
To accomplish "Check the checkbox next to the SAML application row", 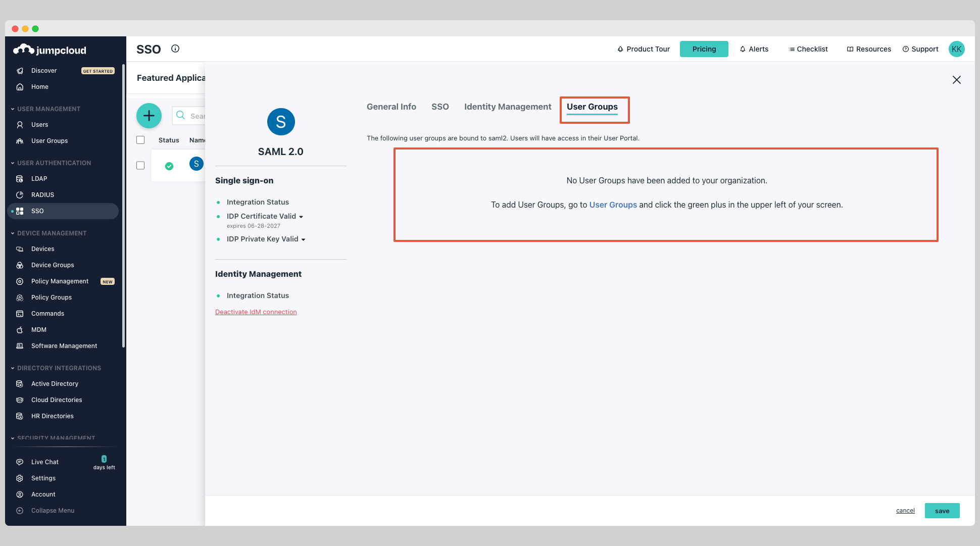I will point(140,165).
